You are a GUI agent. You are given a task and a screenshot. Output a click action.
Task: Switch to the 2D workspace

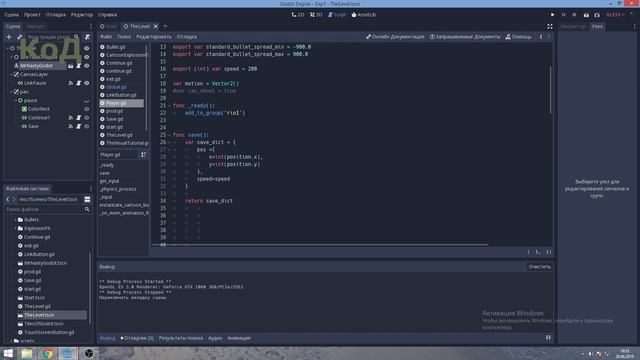click(x=298, y=15)
